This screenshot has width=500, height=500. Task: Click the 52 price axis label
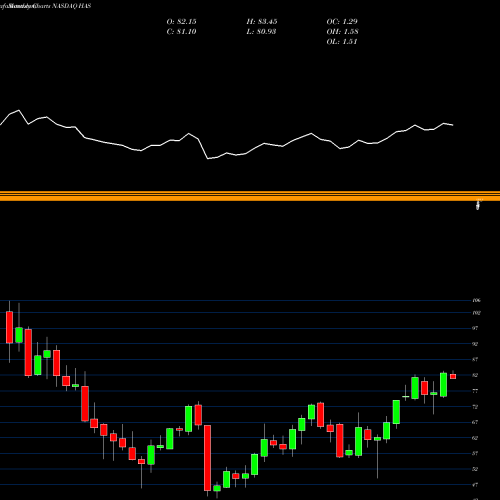(475, 469)
